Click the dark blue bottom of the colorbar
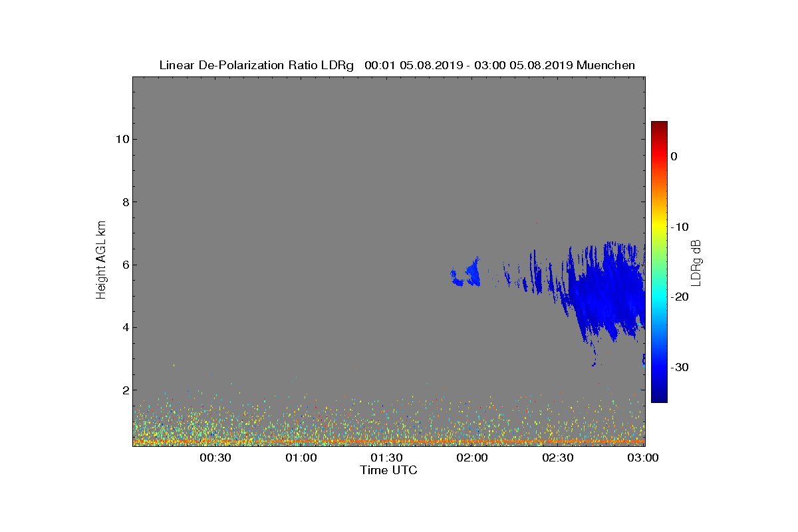This screenshot has width=798, height=532. click(659, 397)
